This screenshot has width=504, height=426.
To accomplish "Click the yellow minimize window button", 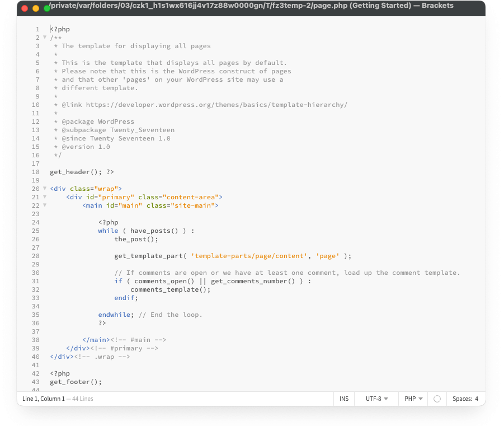I will pyautogui.click(x=36, y=8).
